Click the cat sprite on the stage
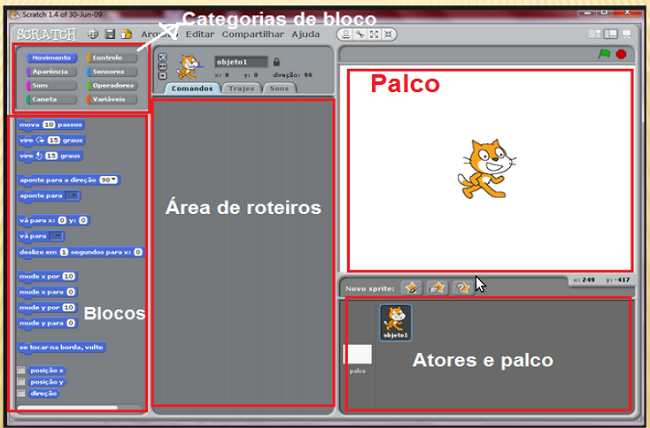The image size is (650, 428). click(x=487, y=169)
